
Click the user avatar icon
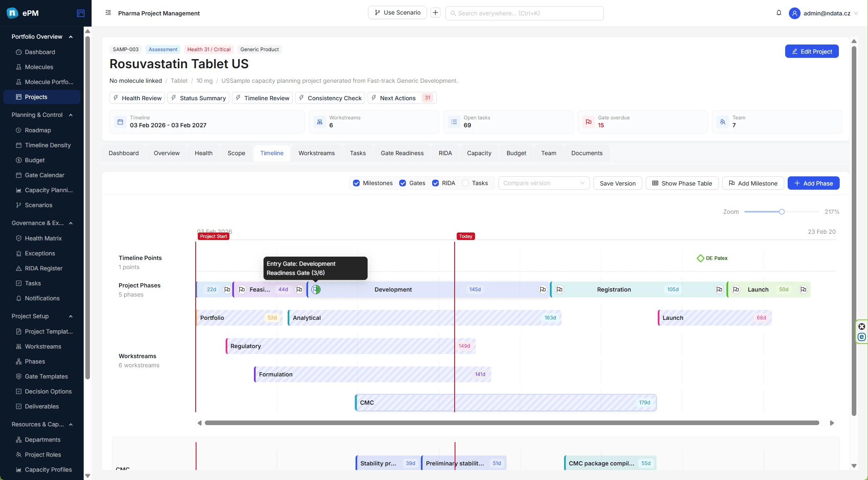[795, 13]
